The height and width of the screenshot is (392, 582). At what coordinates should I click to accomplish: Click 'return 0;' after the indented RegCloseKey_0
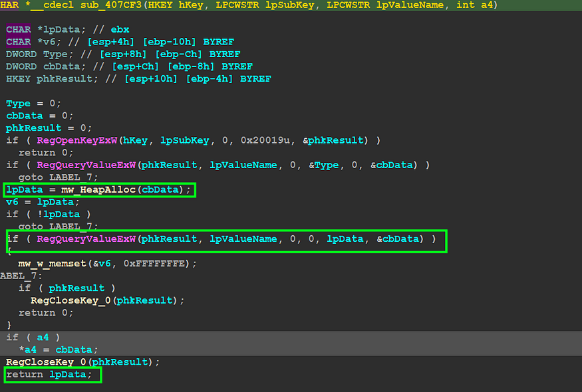46,313
